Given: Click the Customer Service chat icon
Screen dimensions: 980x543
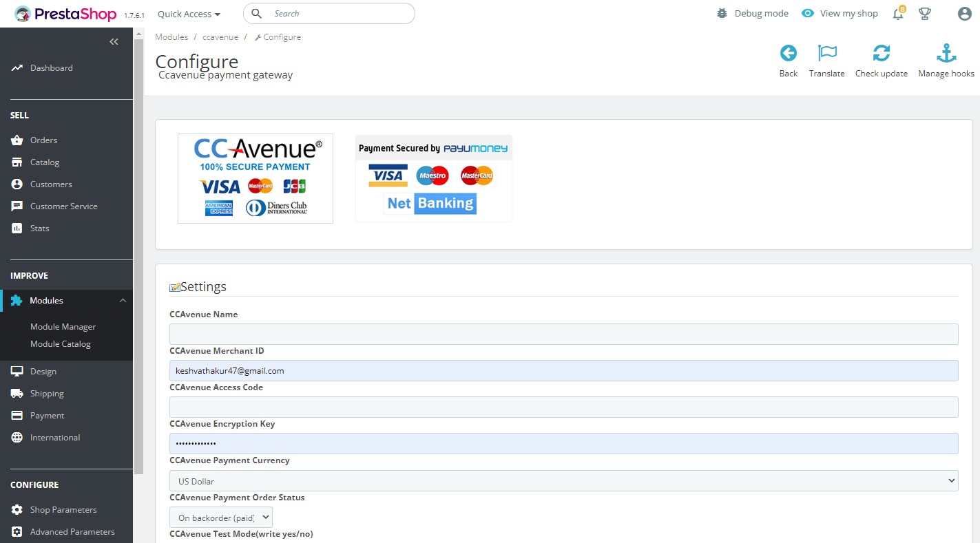Looking at the screenshot, I should point(17,206).
